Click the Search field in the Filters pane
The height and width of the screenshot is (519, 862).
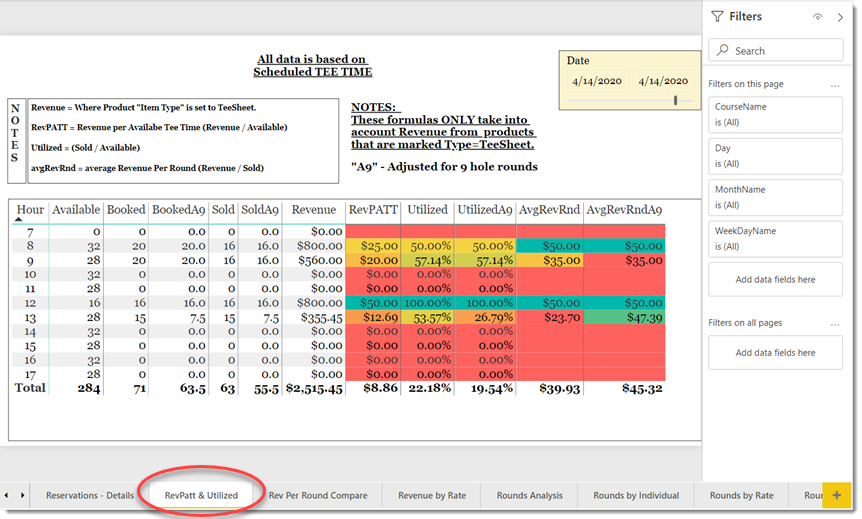click(775, 50)
